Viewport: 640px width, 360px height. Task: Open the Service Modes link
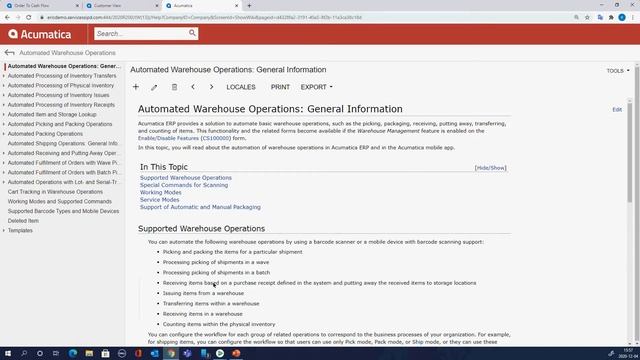tap(160, 200)
